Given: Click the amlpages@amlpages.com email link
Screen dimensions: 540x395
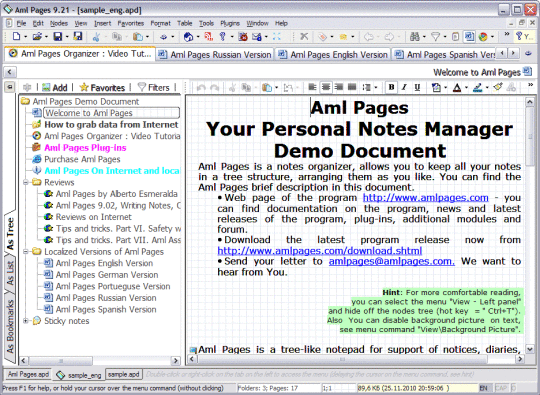Looking at the screenshot, I should click(392, 261).
